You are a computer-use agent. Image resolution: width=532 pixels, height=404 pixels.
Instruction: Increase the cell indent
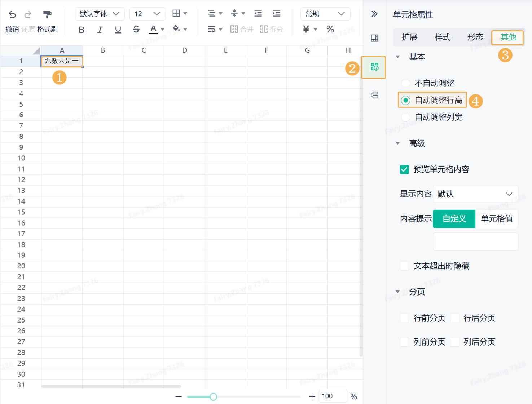pyautogui.click(x=276, y=13)
